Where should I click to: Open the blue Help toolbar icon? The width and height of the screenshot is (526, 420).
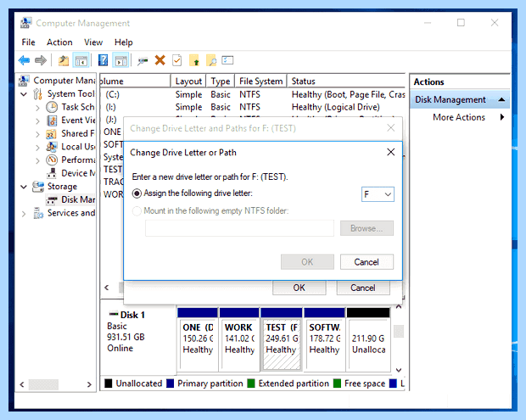[x=103, y=60]
